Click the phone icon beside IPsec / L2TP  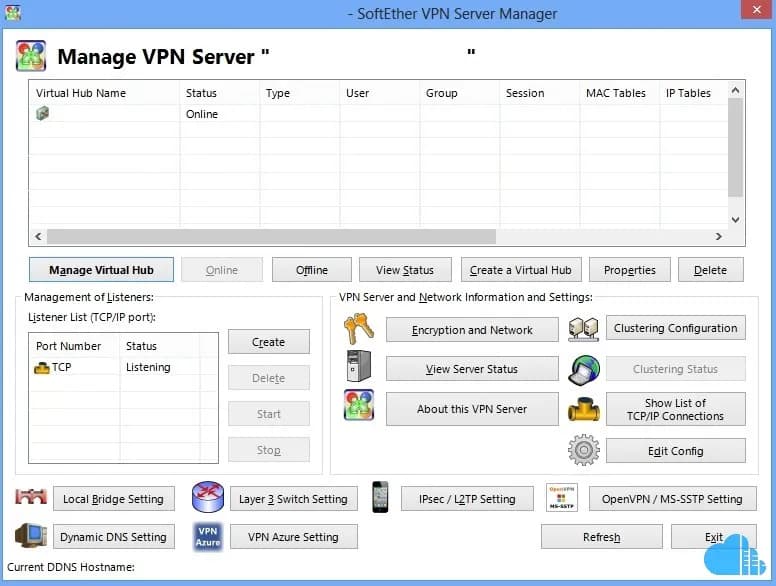pyautogui.click(x=380, y=497)
